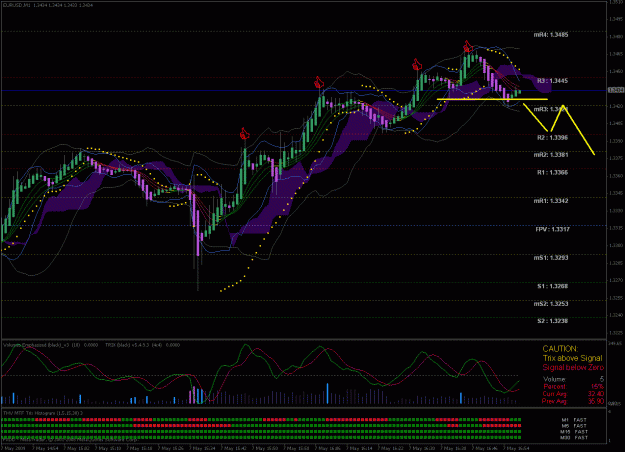Click the purple volume bars near 15:34
The width and height of the screenshot is (625, 452).
tap(194, 395)
